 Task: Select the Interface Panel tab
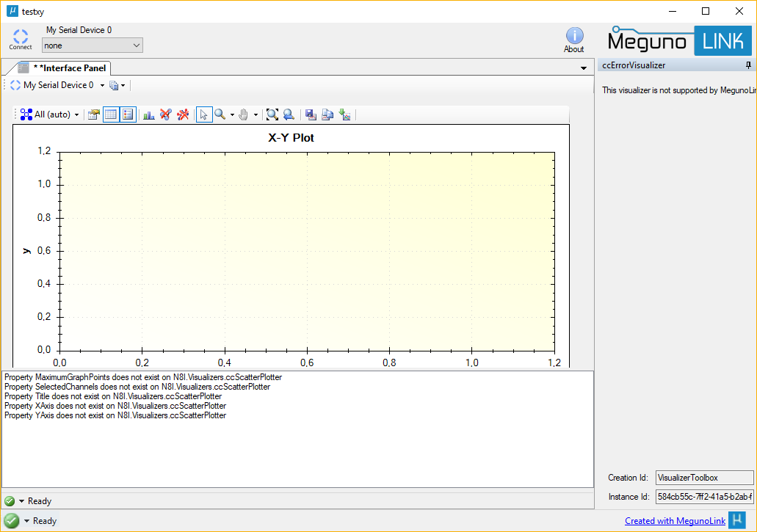point(62,68)
